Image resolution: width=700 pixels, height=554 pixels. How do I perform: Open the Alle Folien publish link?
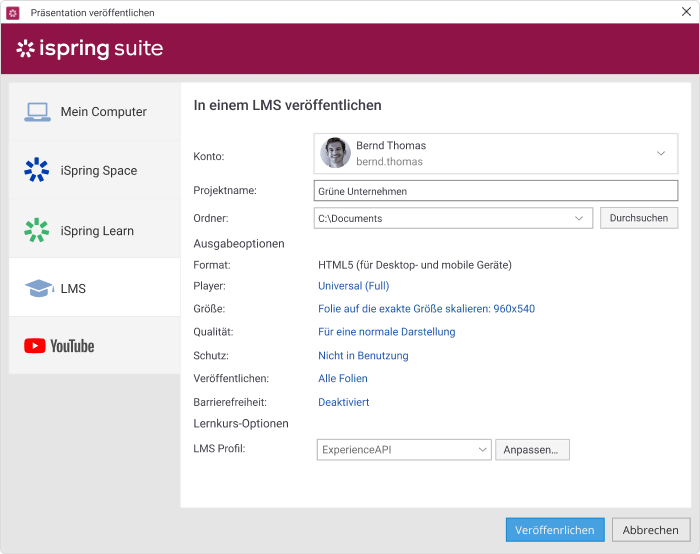343,378
